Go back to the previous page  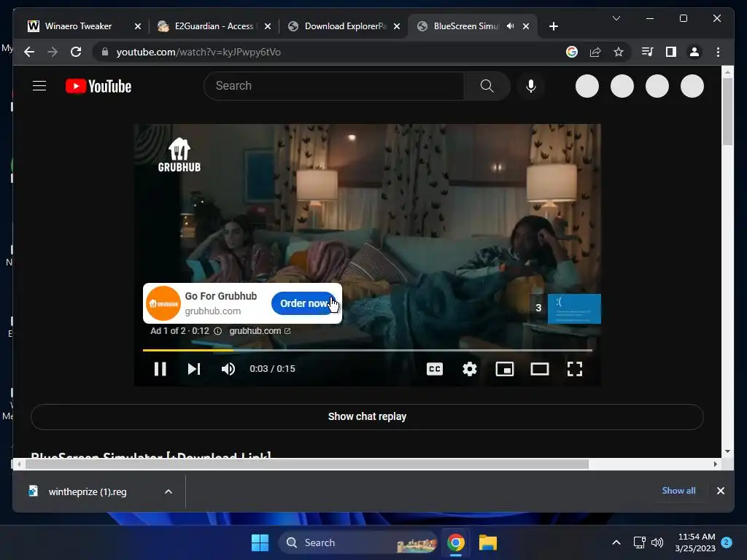pos(29,52)
